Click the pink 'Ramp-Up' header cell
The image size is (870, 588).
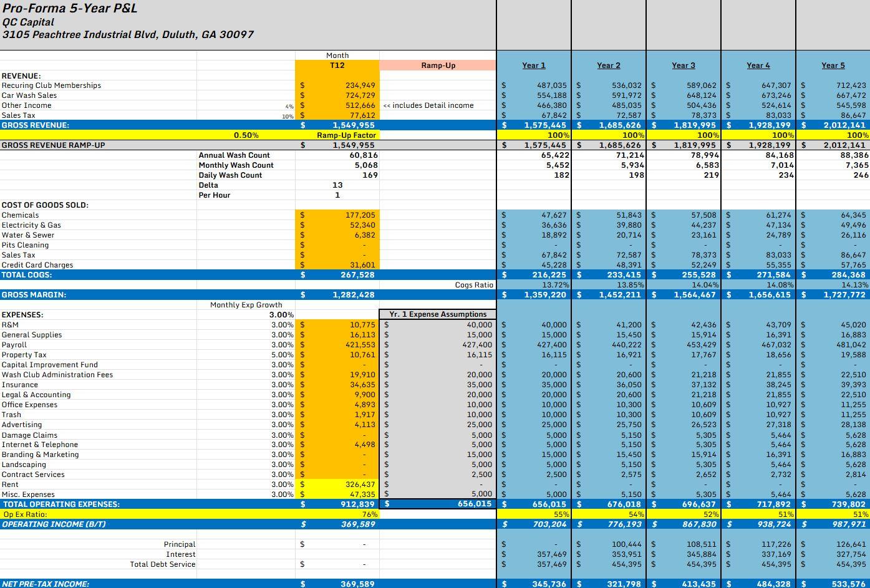[x=438, y=65]
